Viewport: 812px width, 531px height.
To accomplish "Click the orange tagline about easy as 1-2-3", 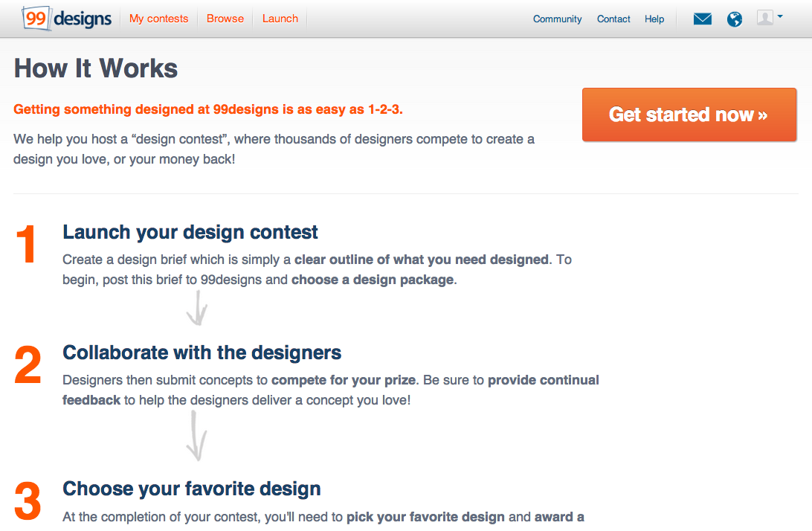I will (x=208, y=109).
